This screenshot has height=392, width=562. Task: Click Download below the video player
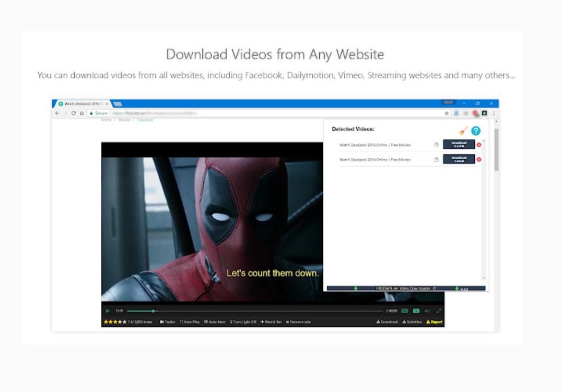tap(387, 322)
